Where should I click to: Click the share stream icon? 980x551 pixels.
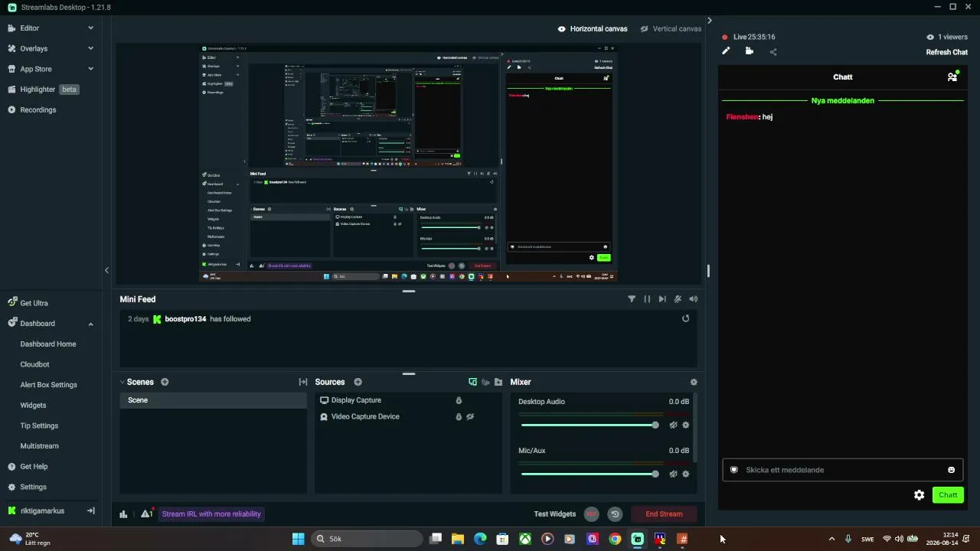[773, 52]
